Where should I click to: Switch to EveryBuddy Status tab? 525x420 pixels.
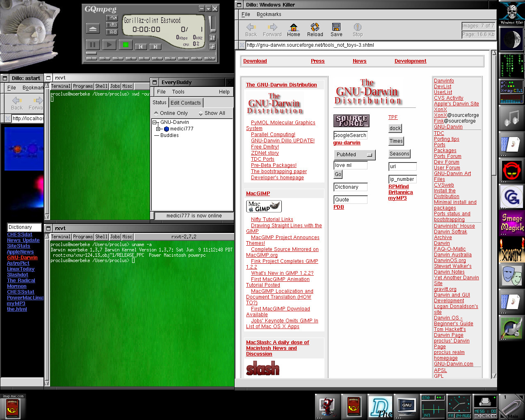coord(160,103)
